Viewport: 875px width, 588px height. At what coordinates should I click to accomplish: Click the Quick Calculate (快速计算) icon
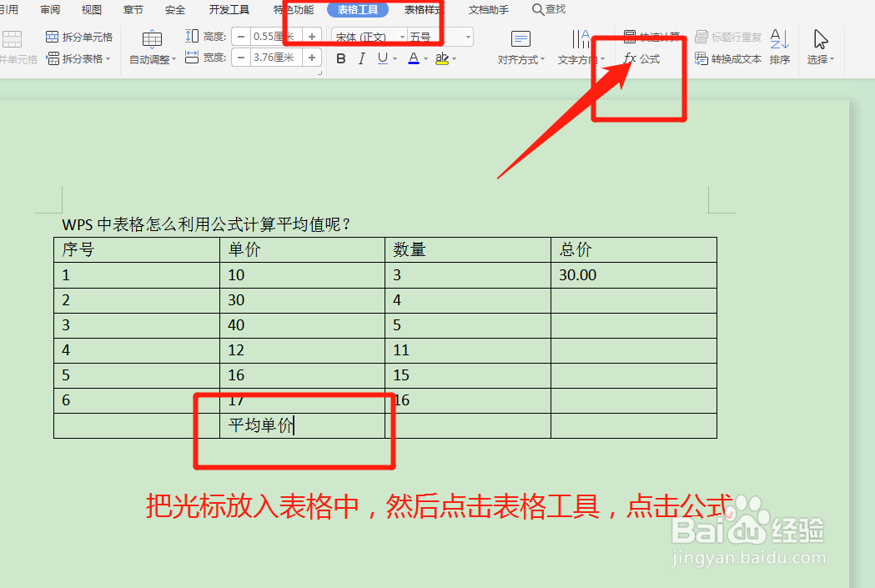pos(630,37)
